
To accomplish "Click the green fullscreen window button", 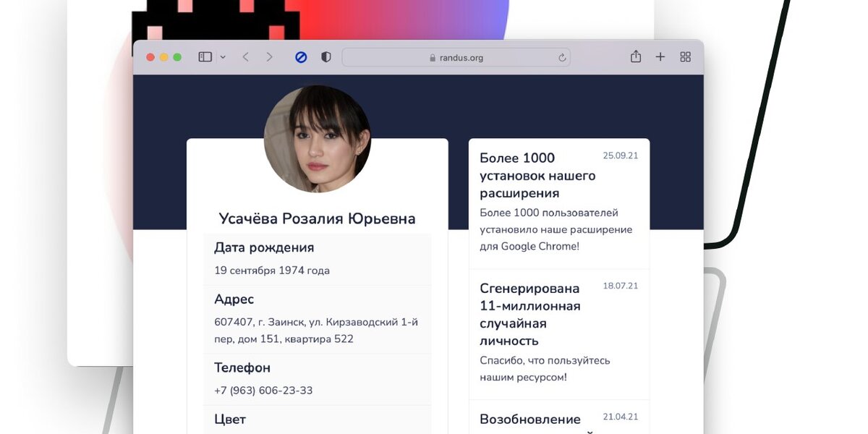I will pyautogui.click(x=177, y=57).
